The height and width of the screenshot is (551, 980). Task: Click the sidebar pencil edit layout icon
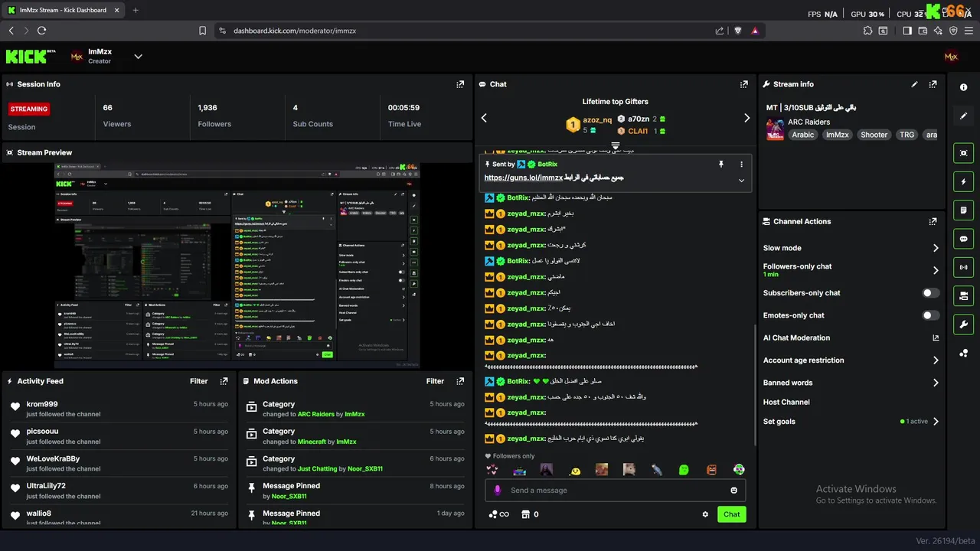click(x=964, y=116)
